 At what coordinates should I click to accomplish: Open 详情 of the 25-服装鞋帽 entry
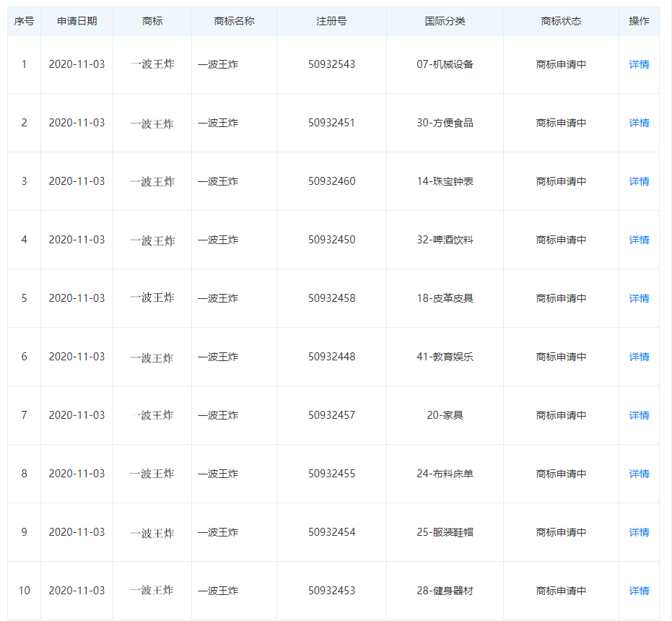(639, 532)
